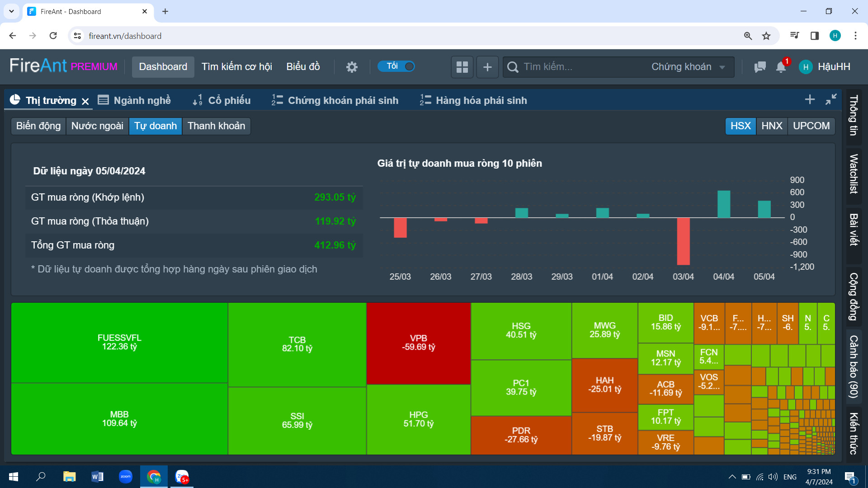Select the UPCOM exchange option
The width and height of the screenshot is (868, 488).
[x=811, y=126]
